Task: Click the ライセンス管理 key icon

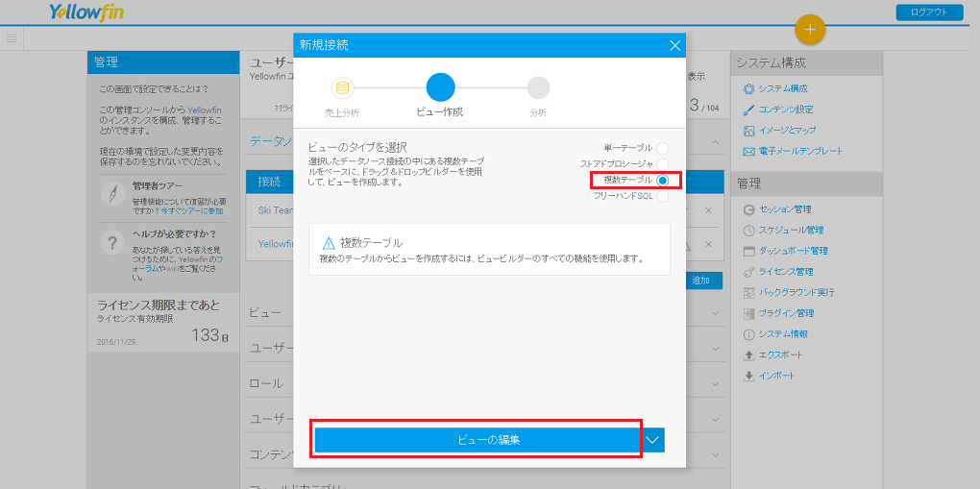Action: (748, 272)
